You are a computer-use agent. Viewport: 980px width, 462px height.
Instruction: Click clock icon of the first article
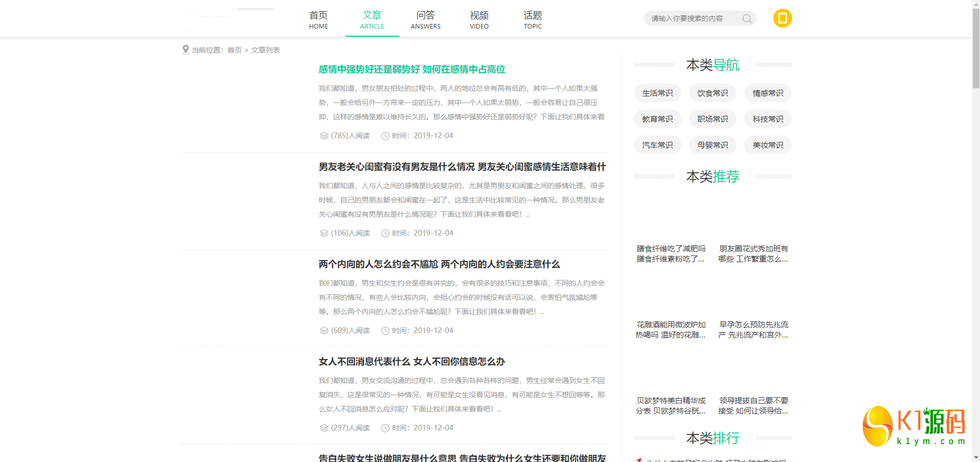tap(385, 136)
